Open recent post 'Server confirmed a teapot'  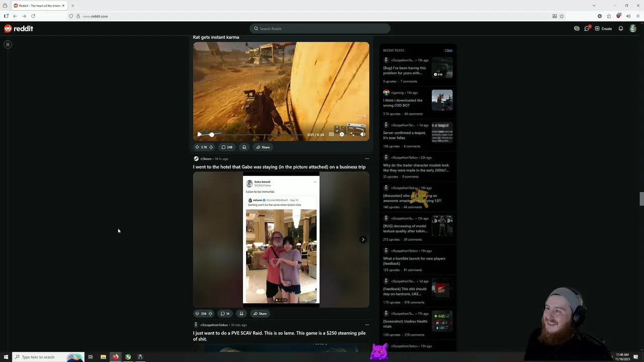pyautogui.click(x=405, y=135)
